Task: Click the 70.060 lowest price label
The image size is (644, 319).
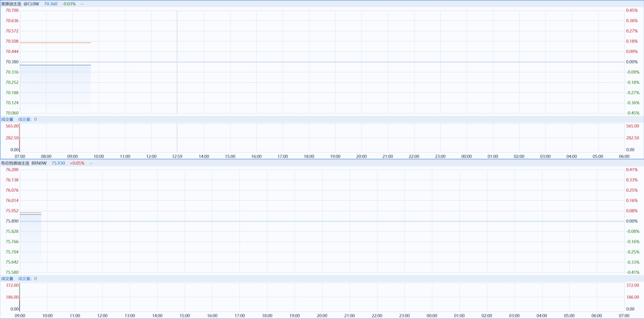Action: [x=12, y=113]
